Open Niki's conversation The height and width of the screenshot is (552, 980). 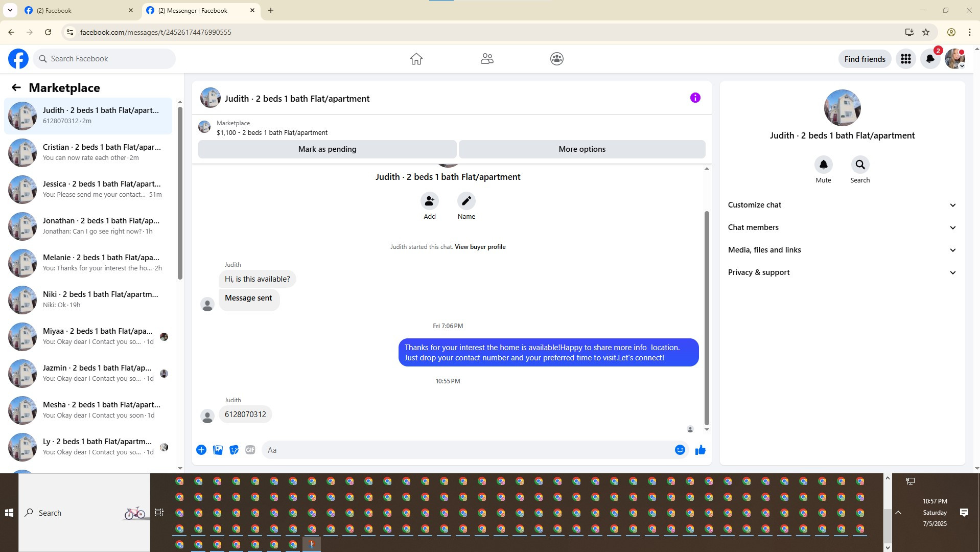88,300
